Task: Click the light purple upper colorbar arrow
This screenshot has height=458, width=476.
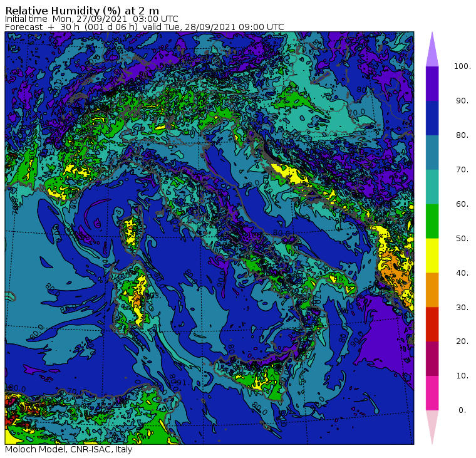Action: [432, 52]
